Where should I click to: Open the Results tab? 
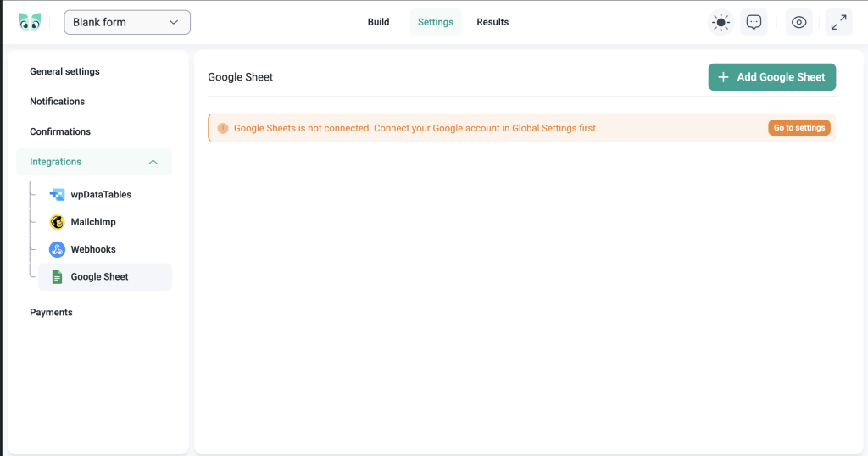(492, 22)
